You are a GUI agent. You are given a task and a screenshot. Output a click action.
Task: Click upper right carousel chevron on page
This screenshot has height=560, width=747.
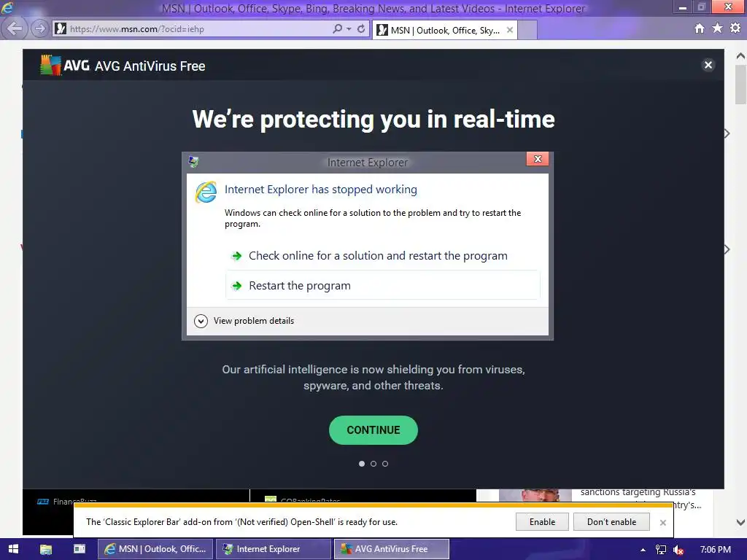727,133
